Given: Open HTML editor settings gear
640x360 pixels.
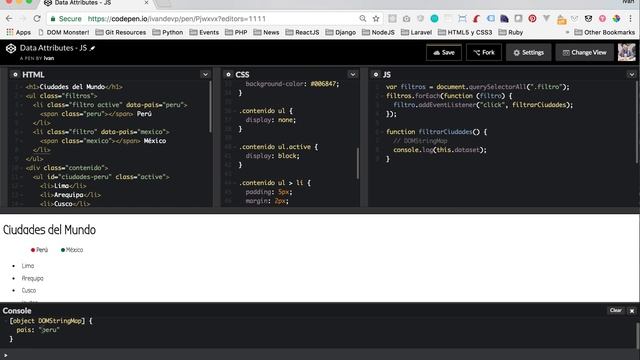Looking at the screenshot, I should pyautogui.click(x=15, y=75).
